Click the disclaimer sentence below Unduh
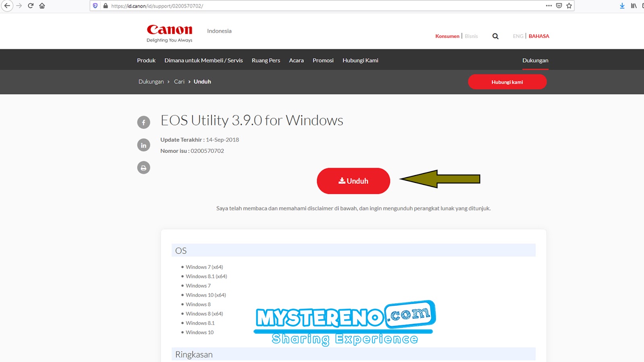Viewport: 644px width, 362px height. click(x=353, y=208)
